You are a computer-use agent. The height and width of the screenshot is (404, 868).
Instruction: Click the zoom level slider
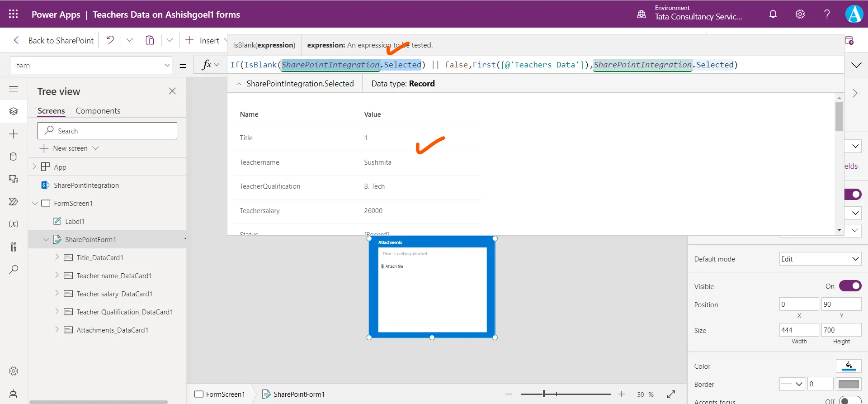click(x=566, y=394)
